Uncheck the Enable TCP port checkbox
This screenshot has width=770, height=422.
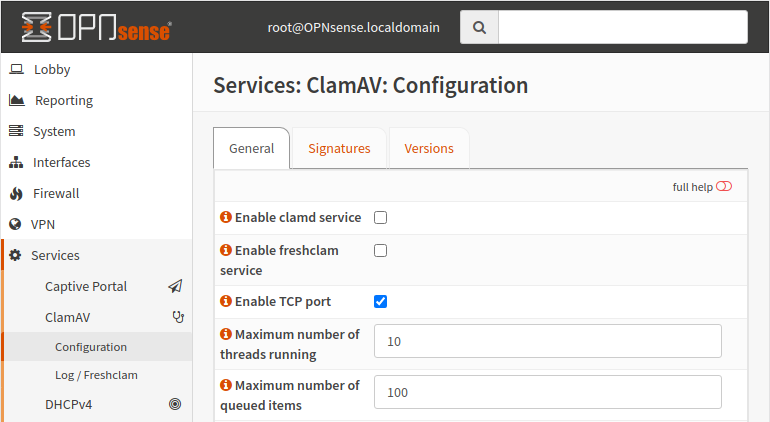380,302
